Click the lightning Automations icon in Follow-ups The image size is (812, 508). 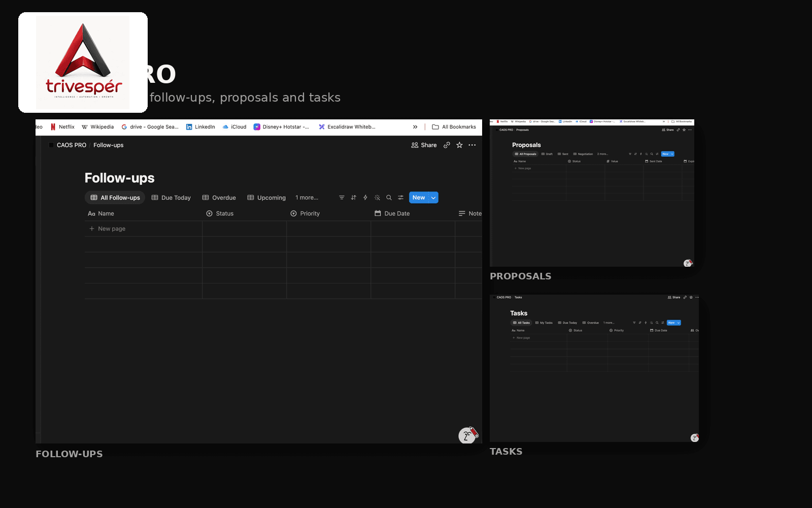365,198
